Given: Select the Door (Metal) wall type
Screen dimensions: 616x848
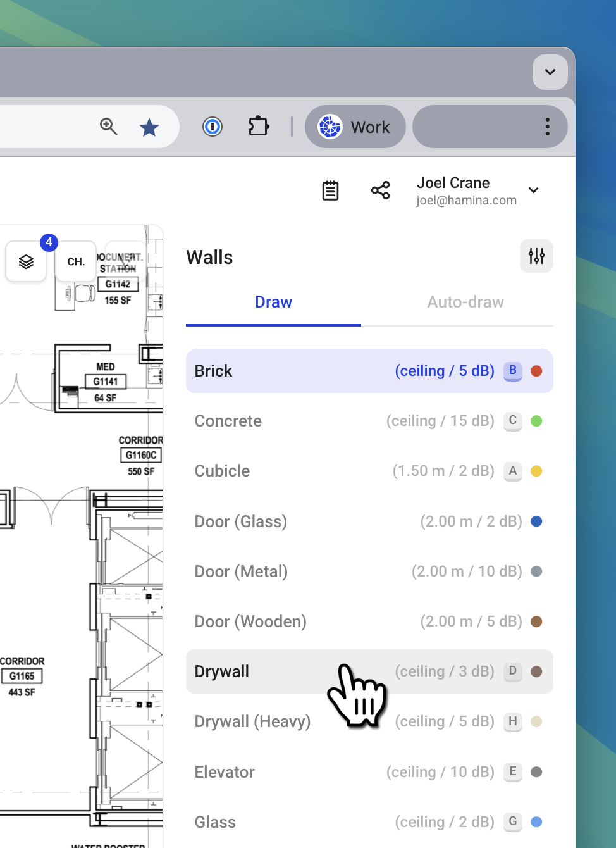Looking at the screenshot, I should pos(369,571).
